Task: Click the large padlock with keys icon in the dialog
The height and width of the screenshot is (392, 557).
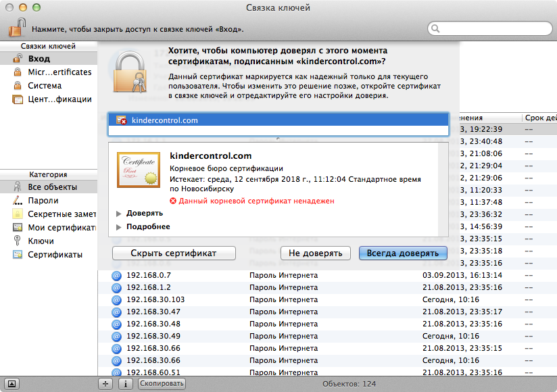Action: point(130,72)
